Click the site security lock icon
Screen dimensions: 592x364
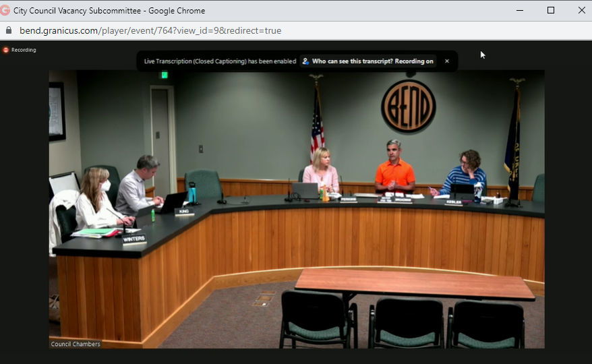pos(9,30)
